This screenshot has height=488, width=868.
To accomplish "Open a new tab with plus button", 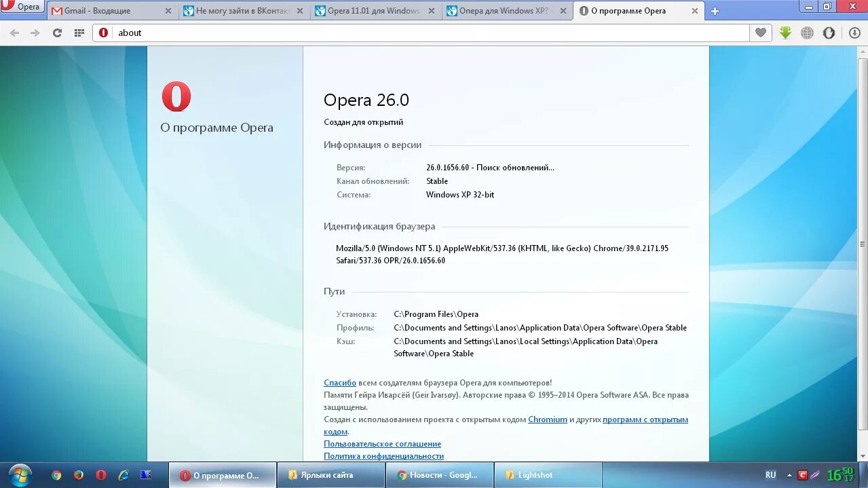I will (715, 11).
